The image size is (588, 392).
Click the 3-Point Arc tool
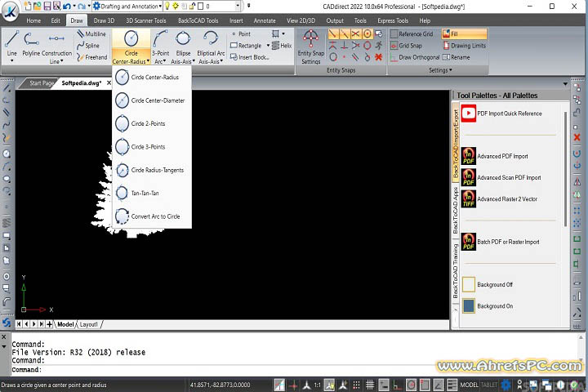[x=160, y=43]
